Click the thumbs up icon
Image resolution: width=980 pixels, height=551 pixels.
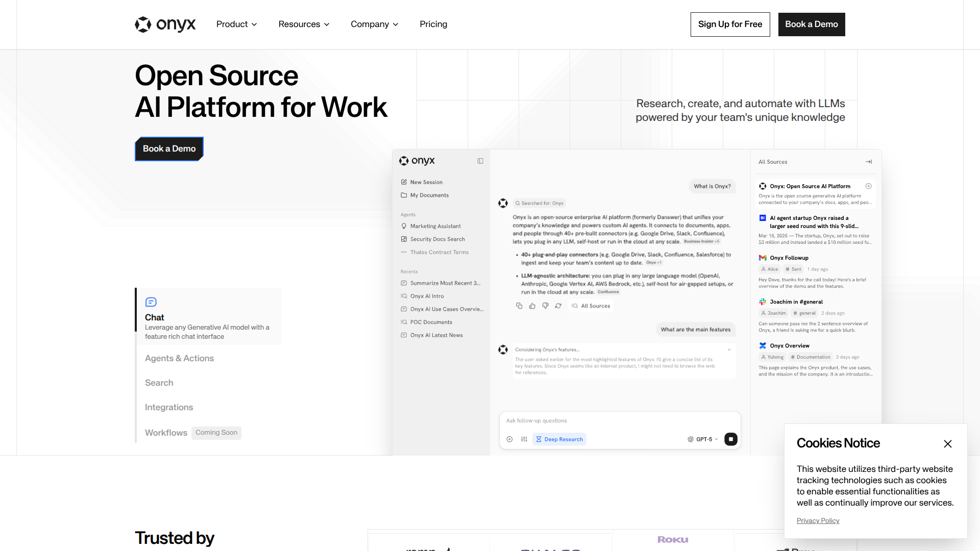[532, 306]
